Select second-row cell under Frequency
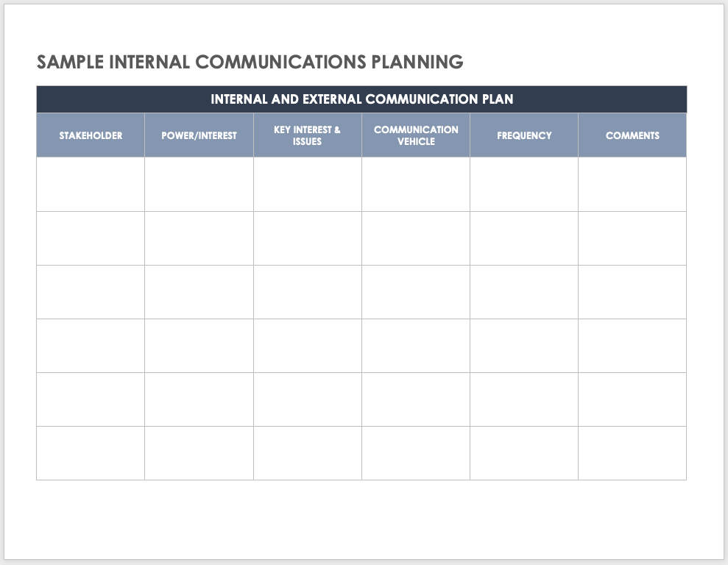 (x=524, y=238)
